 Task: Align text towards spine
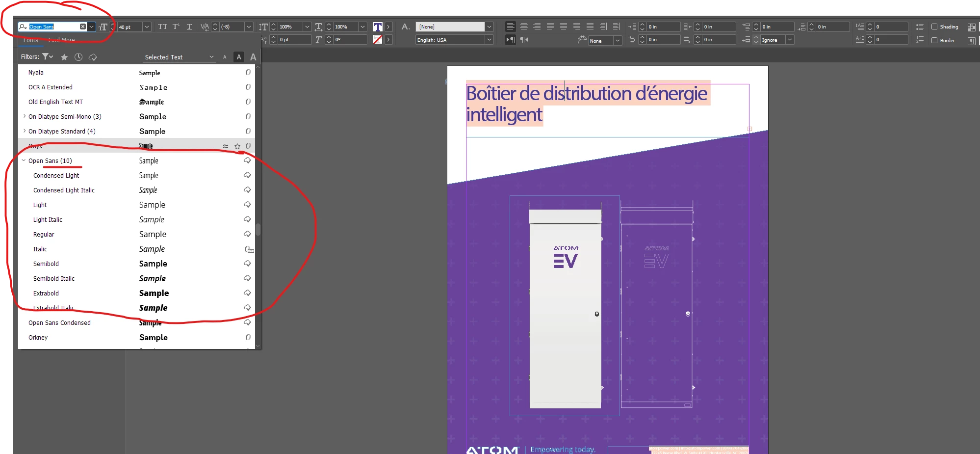coord(603,27)
